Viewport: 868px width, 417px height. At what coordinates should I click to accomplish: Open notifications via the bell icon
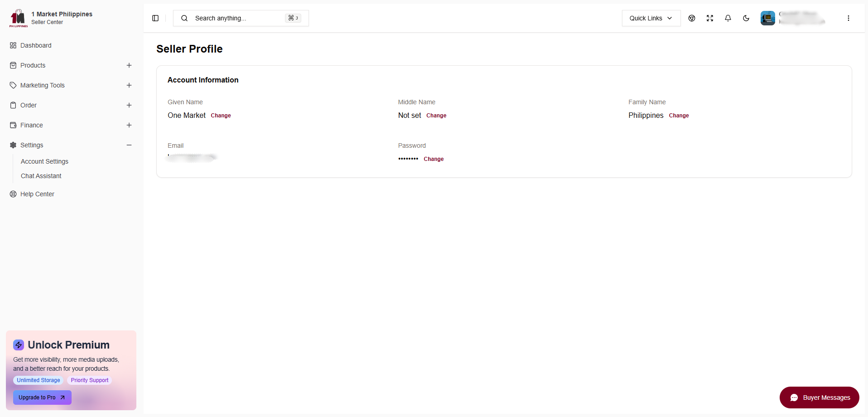[728, 18]
